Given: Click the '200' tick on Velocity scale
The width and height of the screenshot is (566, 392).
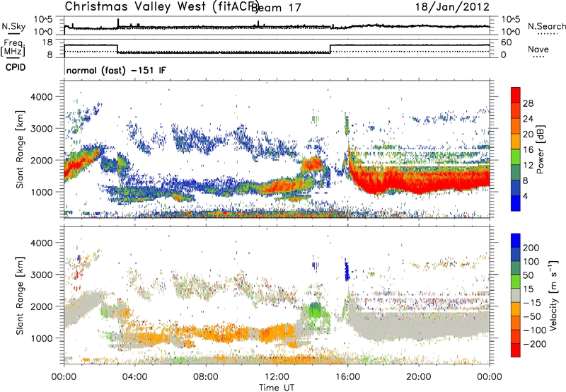Looking at the screenshot, I should [531, 248].
